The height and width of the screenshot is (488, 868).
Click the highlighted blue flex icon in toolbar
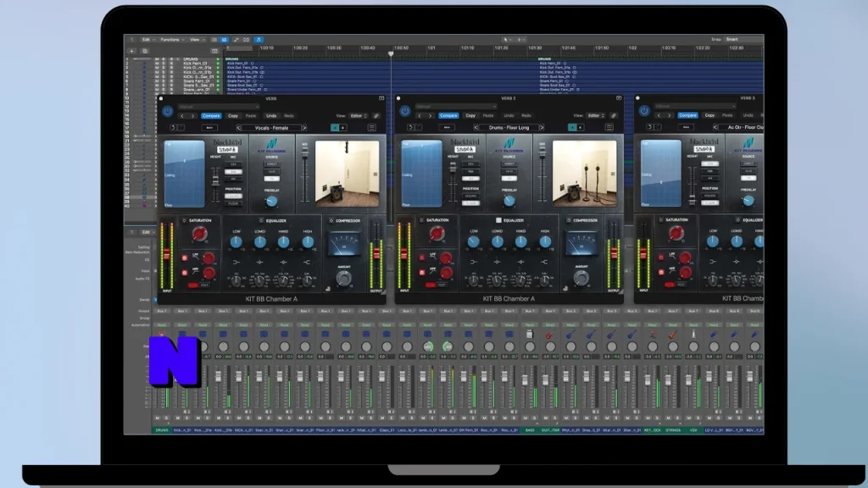pos(259,40)
